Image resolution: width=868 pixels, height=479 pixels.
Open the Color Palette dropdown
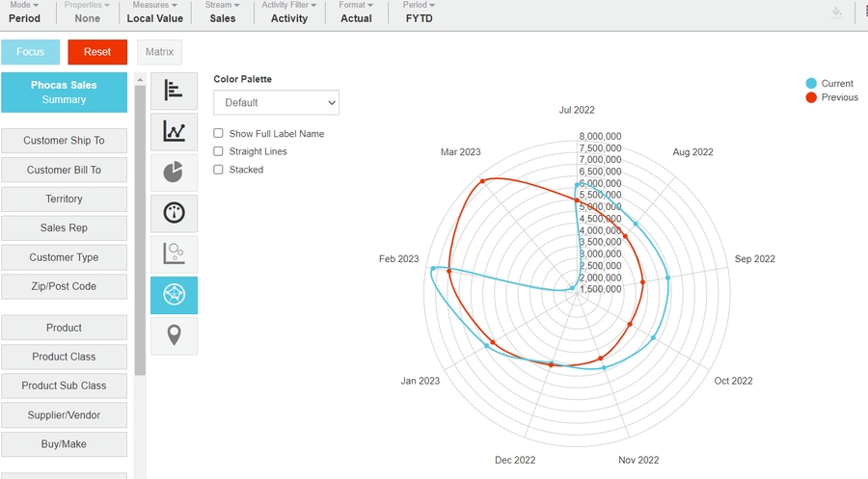(276, 102)
